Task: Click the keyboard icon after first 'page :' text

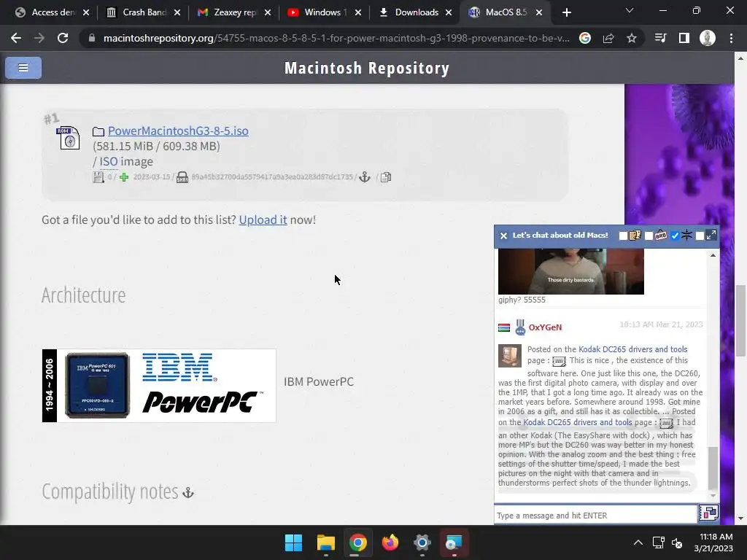Action: [559, 362]
